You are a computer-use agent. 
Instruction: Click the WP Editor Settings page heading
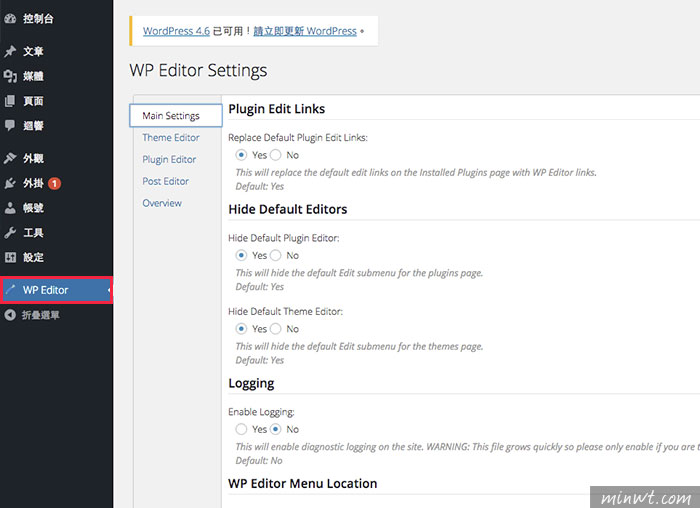[x=198, y=71]
